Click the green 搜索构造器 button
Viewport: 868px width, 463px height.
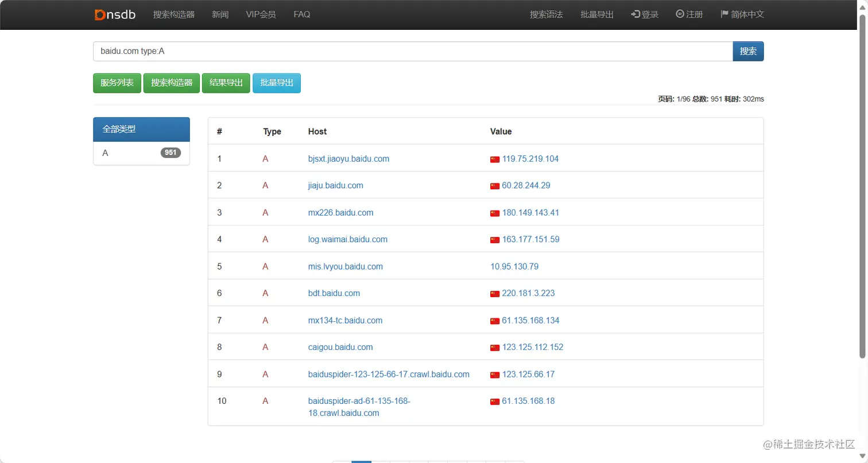pos(172,83)
